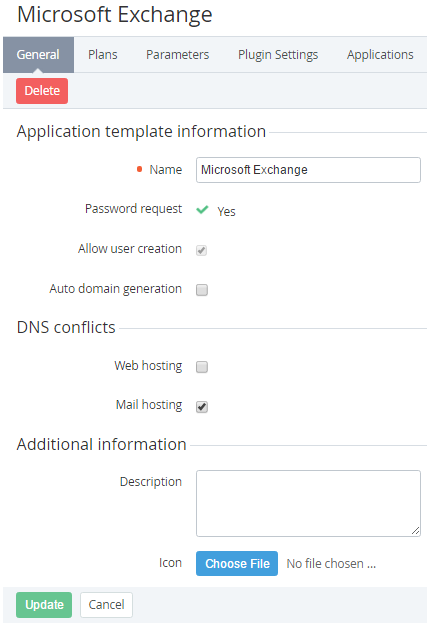This screenshot has height=627, width=433.
Task: Click into the Name input field
Action: 308,170
